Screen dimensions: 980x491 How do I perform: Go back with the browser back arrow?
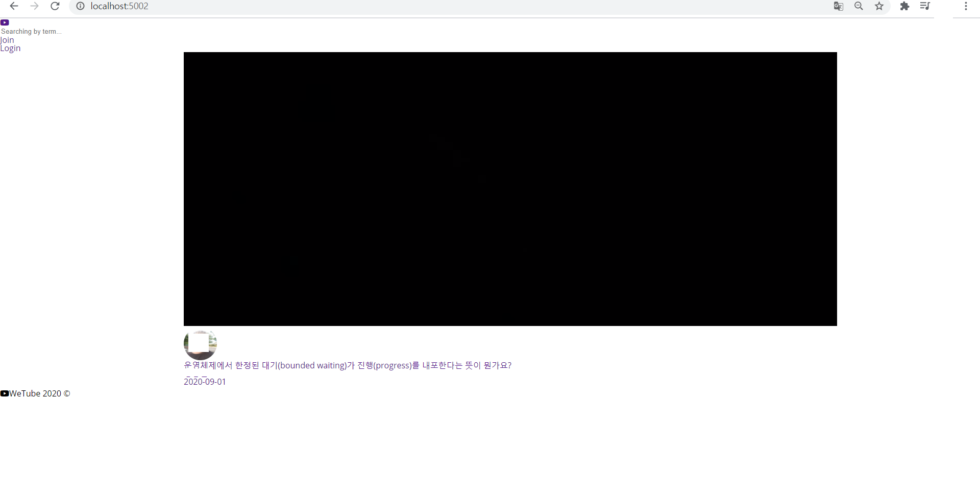point(14,6)
